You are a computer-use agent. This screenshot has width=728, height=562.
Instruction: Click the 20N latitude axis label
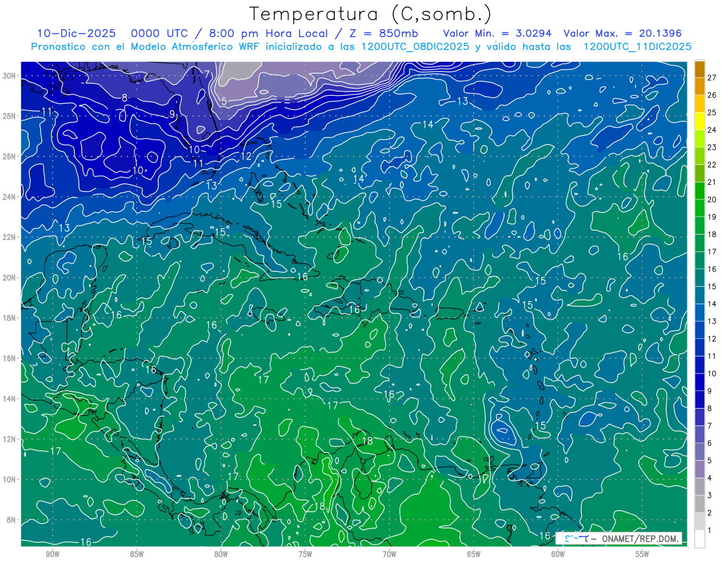(10, 278)
